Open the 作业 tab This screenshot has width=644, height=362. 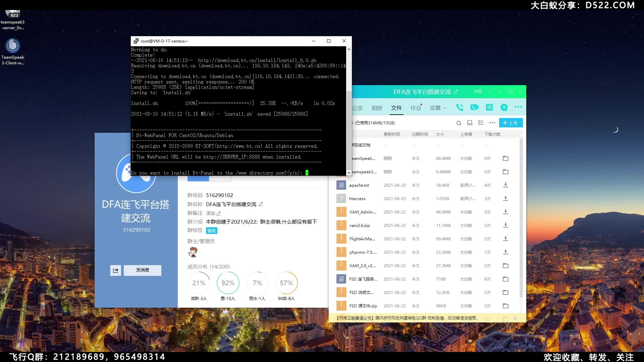[x=415, y=108]
